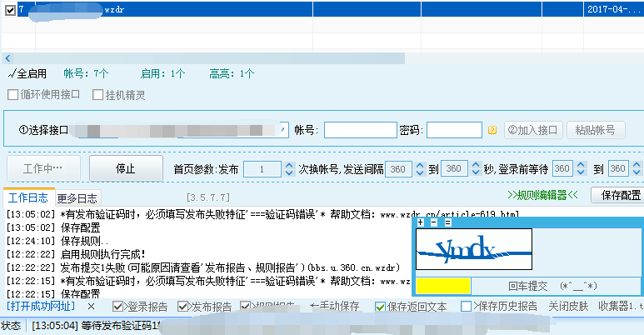Screen dimensions: 644x335
Task: Click the [12:22:22] 启用规则执行完成! log line
Action: point(76,254)
